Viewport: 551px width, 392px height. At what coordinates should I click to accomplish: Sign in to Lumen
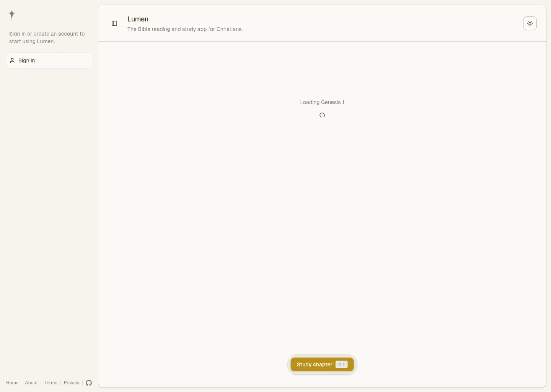49,60
